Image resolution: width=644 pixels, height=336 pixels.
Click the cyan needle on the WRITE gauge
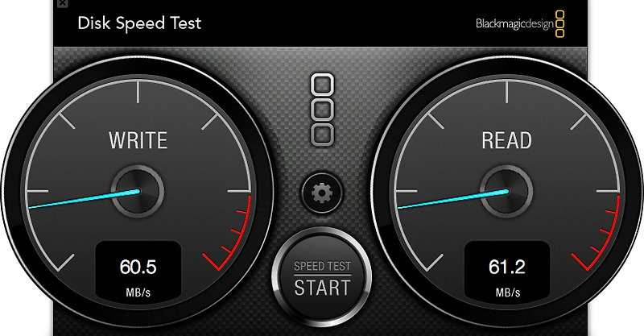pos(85,199)
